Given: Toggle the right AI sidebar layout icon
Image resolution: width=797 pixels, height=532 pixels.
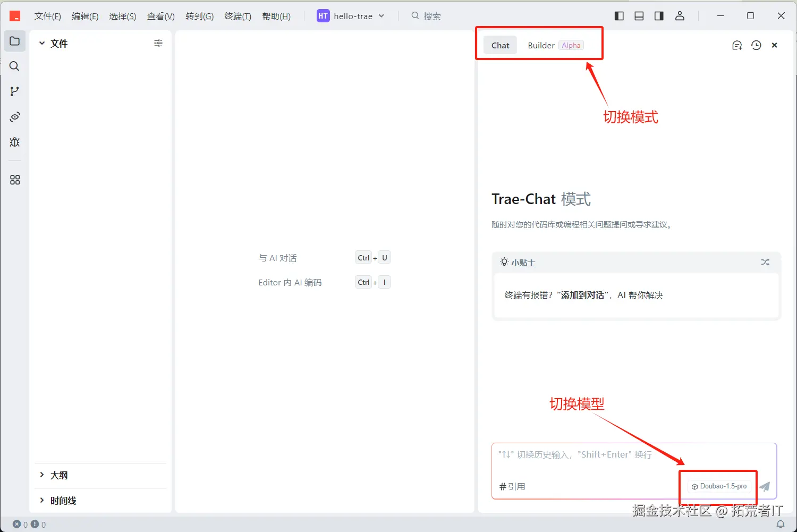Looking at the screenshot, I should [x=659, y=16].
